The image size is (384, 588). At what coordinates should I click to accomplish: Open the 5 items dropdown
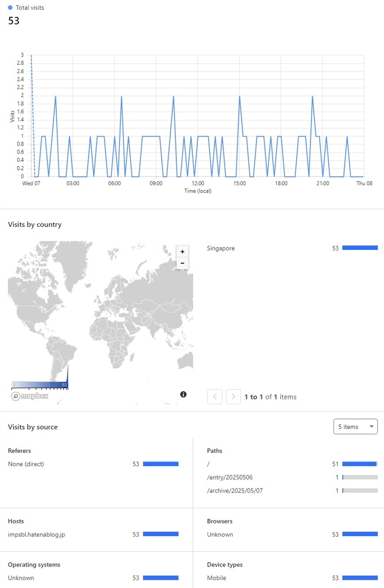pyautogui.click(x=355, y=427)
